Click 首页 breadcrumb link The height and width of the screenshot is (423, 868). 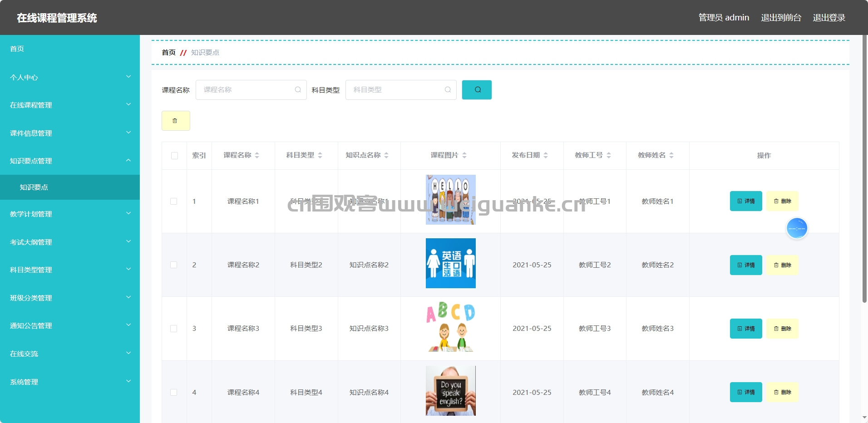[169, 53]
